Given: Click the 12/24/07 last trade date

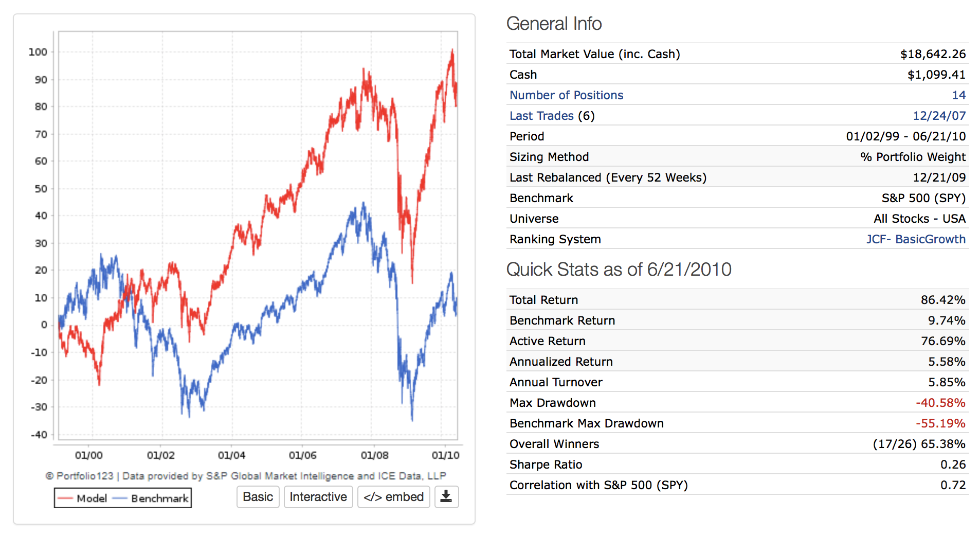Looking at the screenshot, I should pos(939,116).
